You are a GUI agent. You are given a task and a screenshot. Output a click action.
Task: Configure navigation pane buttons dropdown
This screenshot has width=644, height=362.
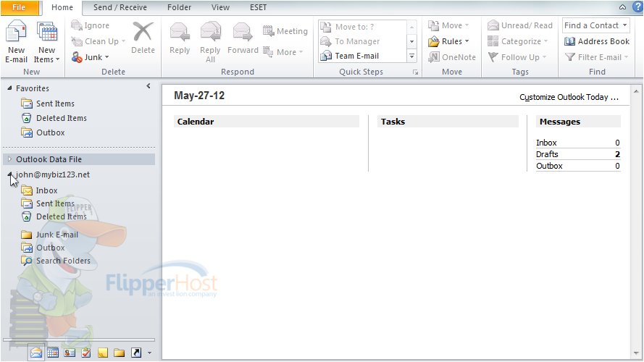pyautogui.click(x=149, y=353)
